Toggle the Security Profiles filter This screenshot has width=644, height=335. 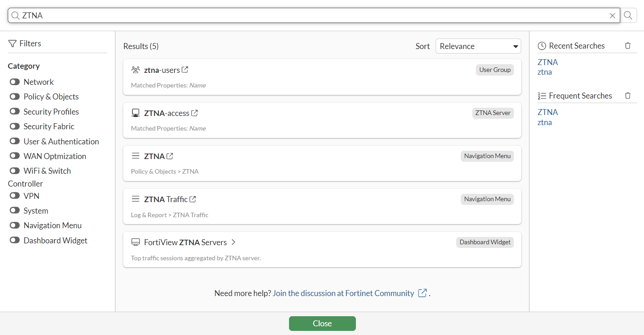click(15, 112)
